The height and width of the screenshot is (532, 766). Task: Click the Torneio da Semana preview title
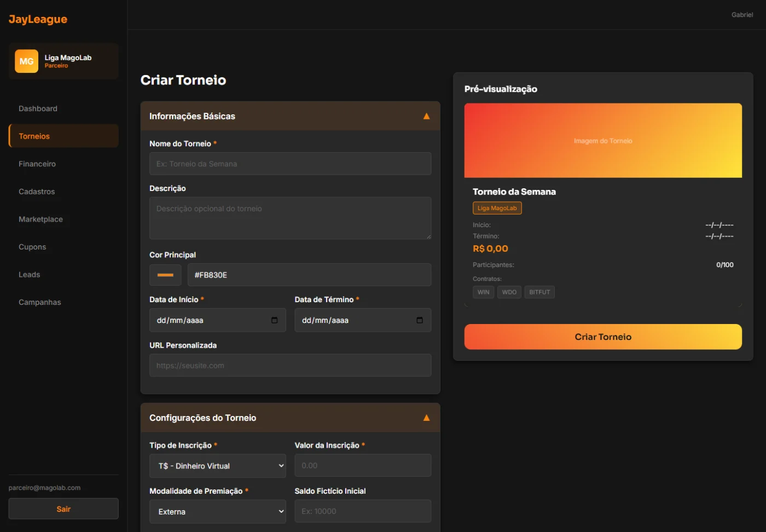pos(514,192)
